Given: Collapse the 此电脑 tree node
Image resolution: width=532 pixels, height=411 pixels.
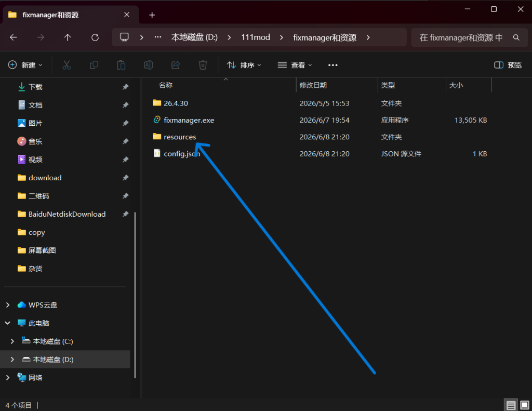Looking at the screenshot, I should (7, 323).
